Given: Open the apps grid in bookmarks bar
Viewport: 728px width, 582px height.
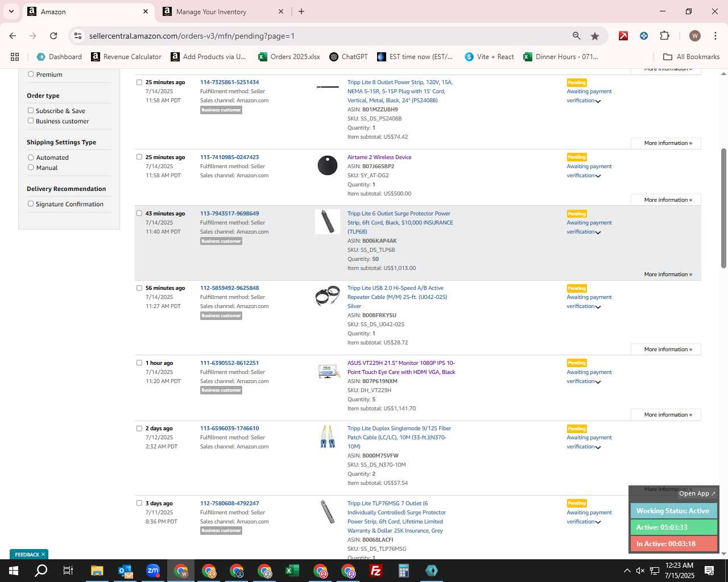Looking at the screenshot, I should tap(15, 57).
